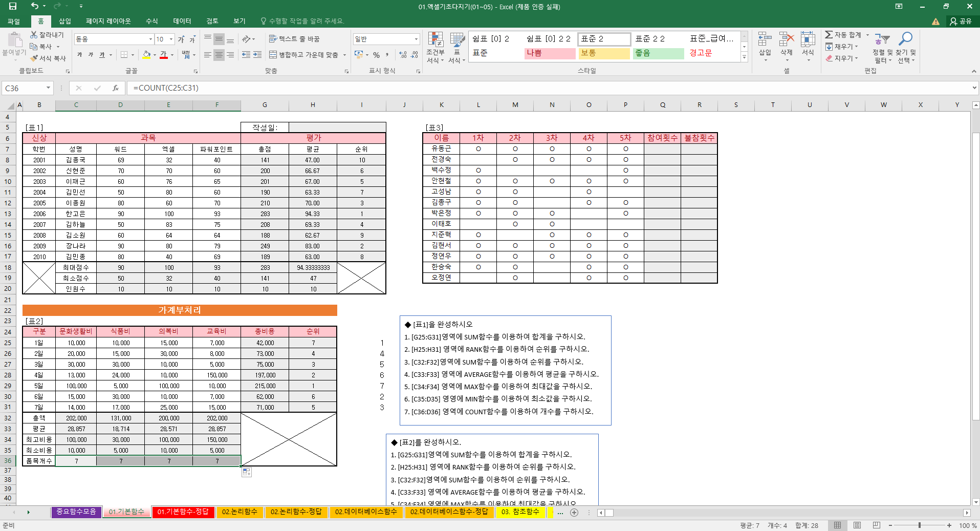The height and width of the screenshot is (531, 980).
Task: Open the font name dropdown (돋움)
Action: [150, 39]
